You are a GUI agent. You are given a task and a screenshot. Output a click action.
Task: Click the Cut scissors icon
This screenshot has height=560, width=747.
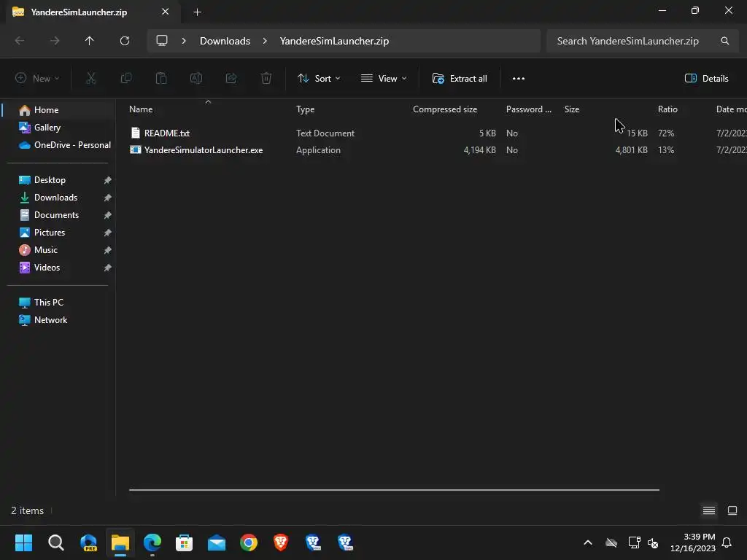coord(90,78)
